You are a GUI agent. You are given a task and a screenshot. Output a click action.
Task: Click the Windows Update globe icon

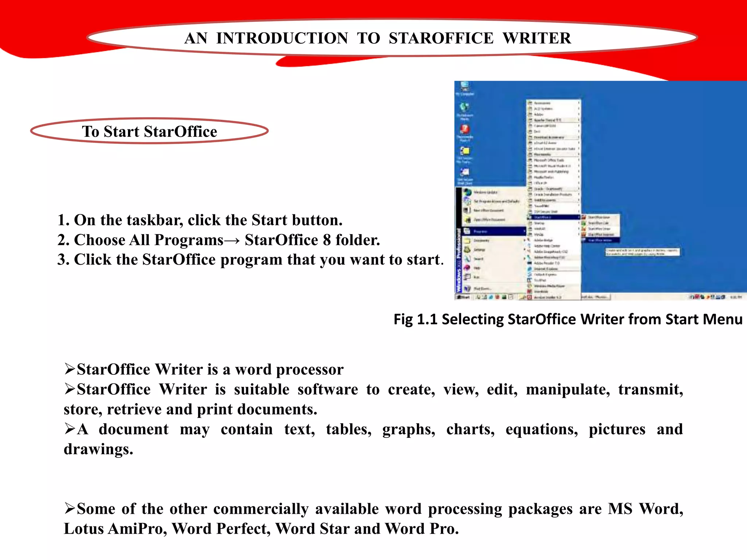click(467, 192)
